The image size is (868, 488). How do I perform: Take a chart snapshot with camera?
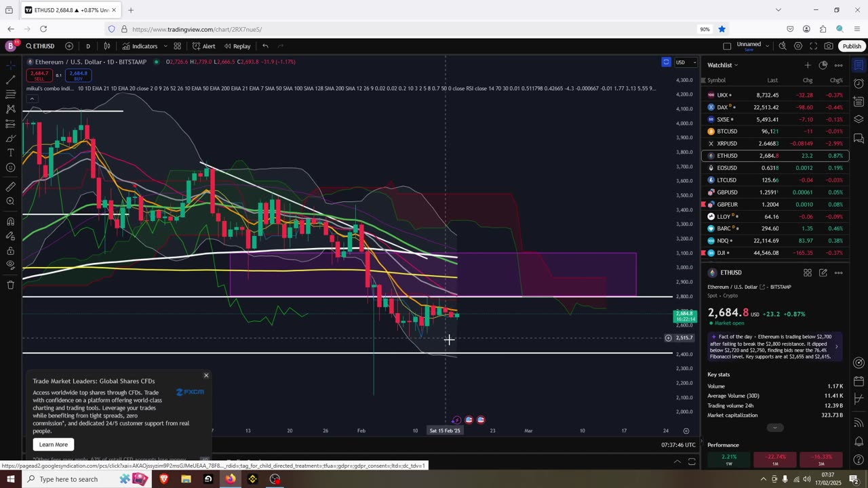click(829, 46)
